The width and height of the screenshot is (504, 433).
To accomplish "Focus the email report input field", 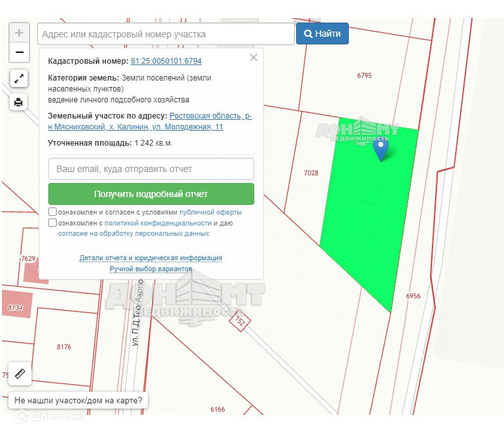I will coord(151,169).
